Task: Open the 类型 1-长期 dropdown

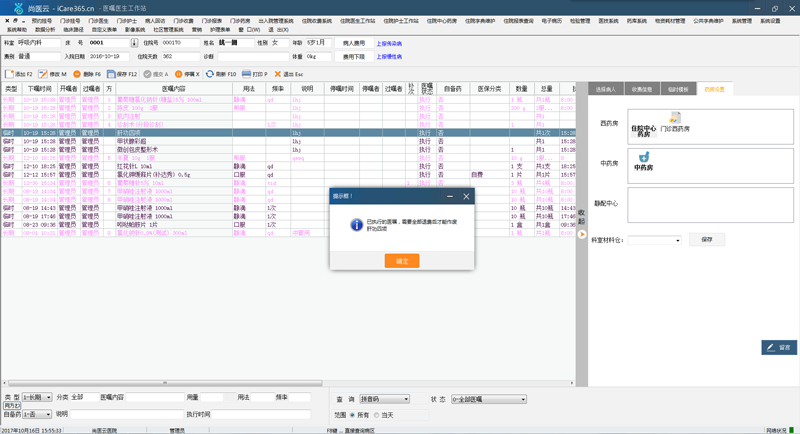Action: pos(37,397)
